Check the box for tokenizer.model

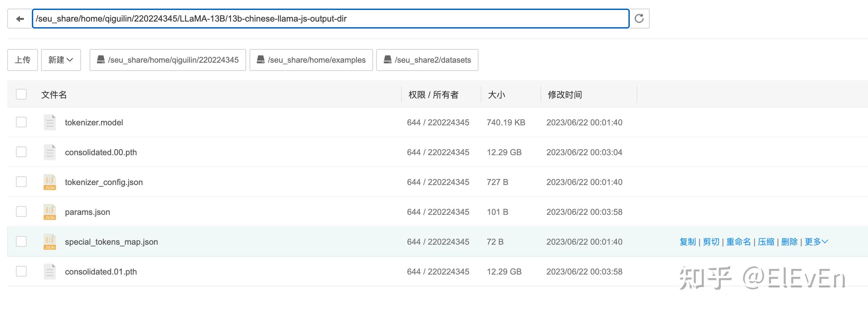[21, 122]
